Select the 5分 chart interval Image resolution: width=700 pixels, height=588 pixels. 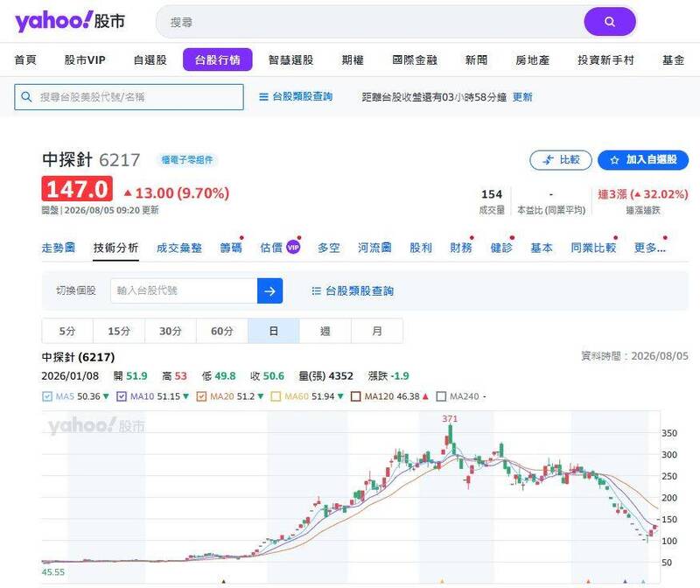pyautogui.click(x=67, y=331)
